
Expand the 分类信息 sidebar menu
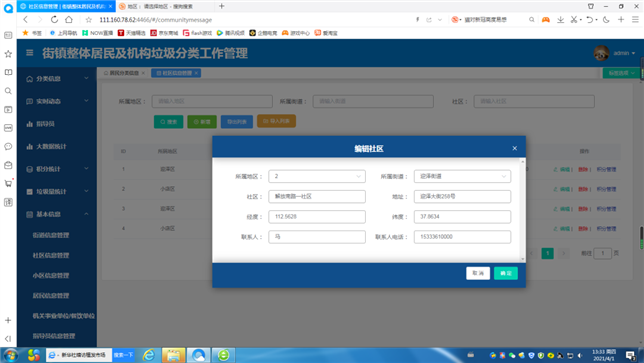pyautogui.click(x=57, y=78)
